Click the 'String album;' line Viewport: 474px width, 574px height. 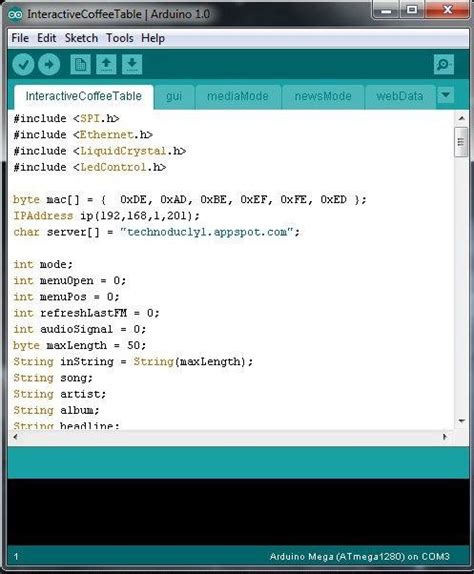56,410
